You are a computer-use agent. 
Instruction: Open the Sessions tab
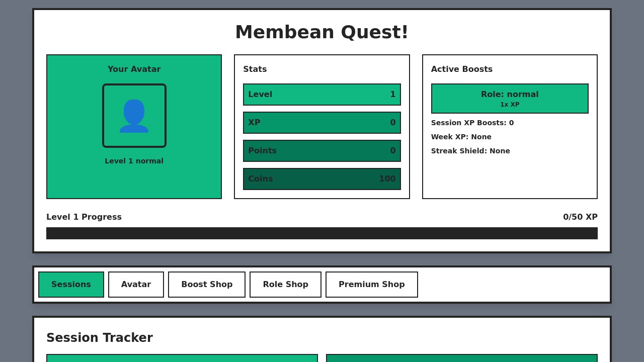click(x=71, y=285)
